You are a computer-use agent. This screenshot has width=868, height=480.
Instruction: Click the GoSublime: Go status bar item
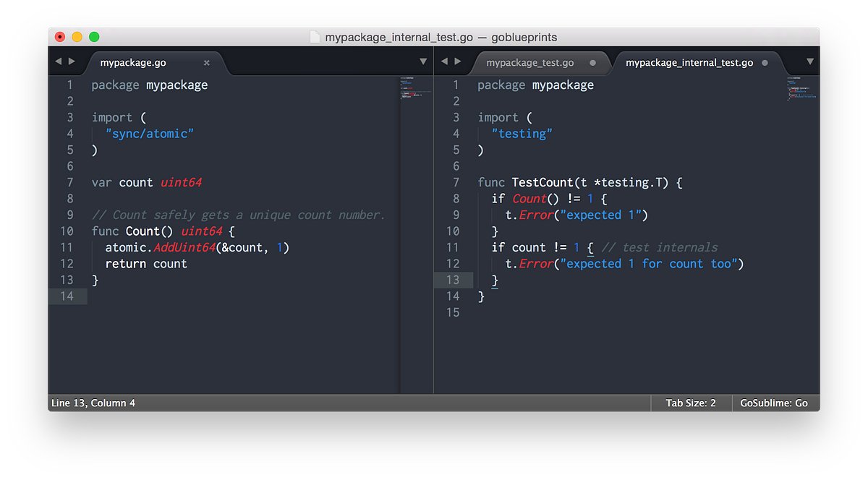click(x=775, y=403)
